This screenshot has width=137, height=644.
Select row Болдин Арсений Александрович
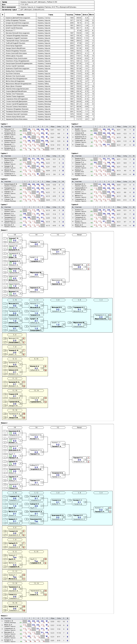pyautogui.click(x=48, y=23)
